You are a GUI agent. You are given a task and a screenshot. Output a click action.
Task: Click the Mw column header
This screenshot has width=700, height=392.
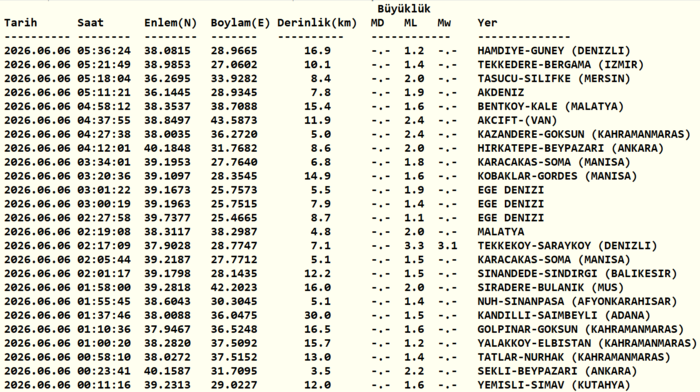pyautogui.click(x=444, y=23)
